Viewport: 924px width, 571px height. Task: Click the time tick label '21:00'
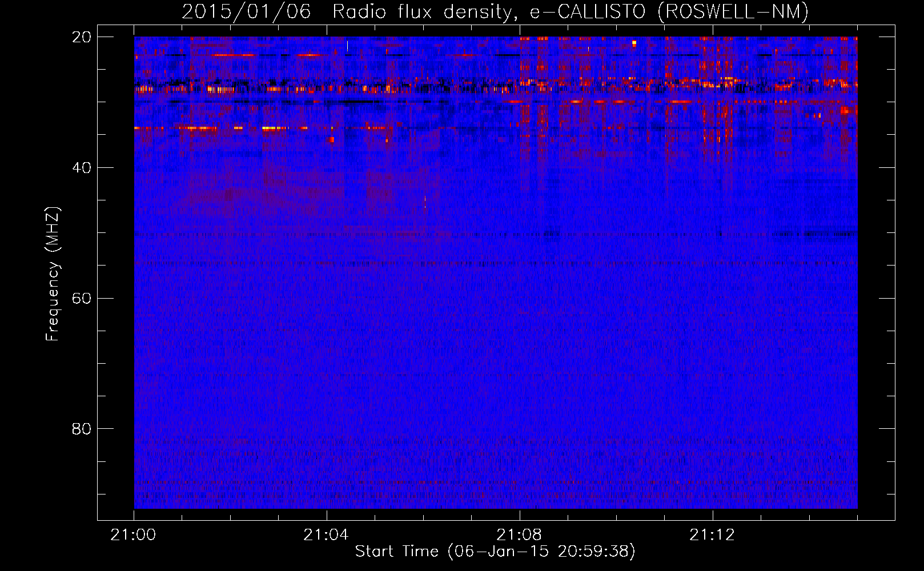(x=133, y=535)
